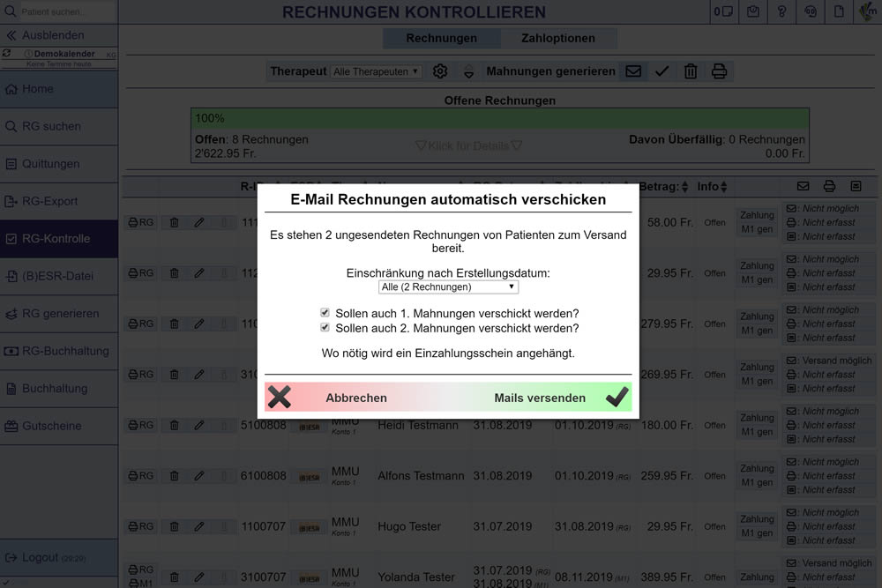Uncheck the 1. Mahnungen verschickt checkbox
The height and width of the screenshot is (588, 882).
325,313
